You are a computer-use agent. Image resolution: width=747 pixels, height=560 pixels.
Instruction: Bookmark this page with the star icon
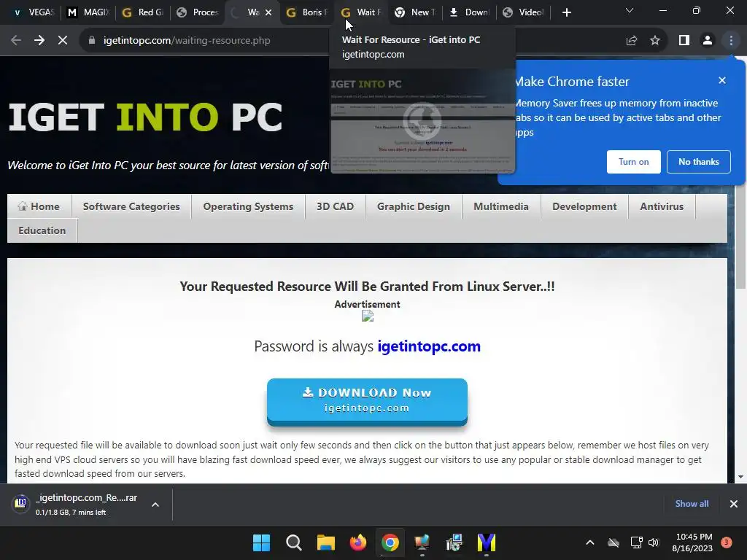655,41
